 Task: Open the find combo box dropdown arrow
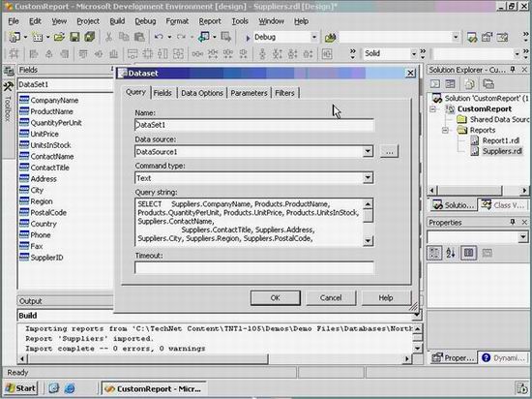click(x=456, y=37)
